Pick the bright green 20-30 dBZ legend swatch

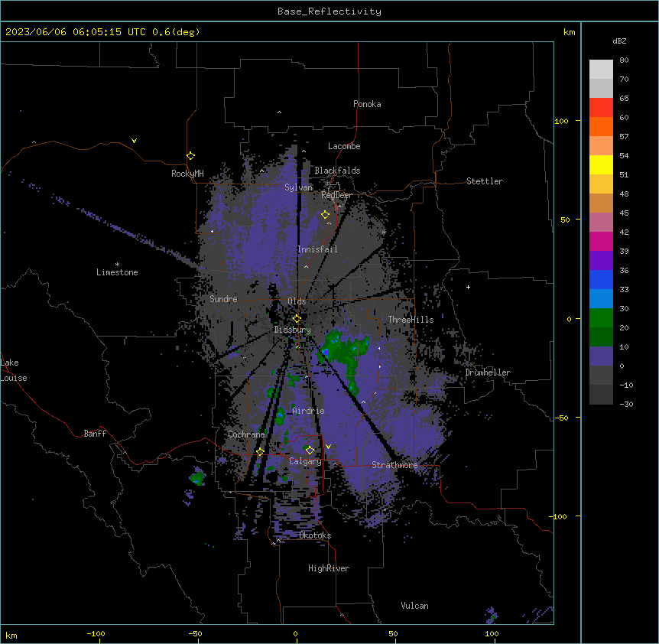(x=601, y=318)
